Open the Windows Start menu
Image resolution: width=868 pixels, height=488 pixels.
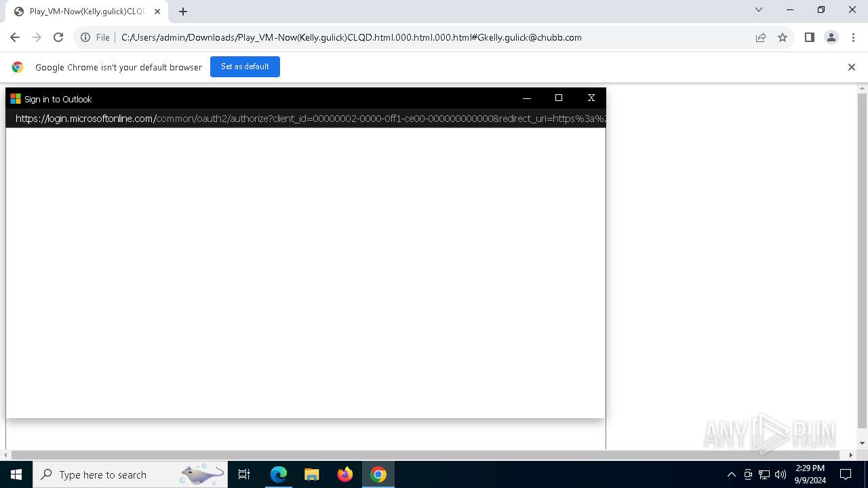tap(16, 474)
